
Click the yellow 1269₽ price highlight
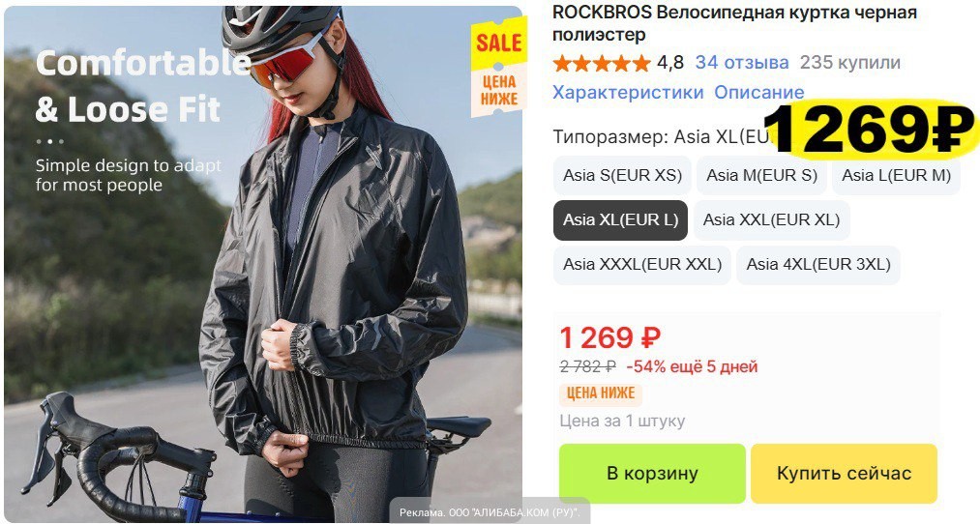(870, 130)
